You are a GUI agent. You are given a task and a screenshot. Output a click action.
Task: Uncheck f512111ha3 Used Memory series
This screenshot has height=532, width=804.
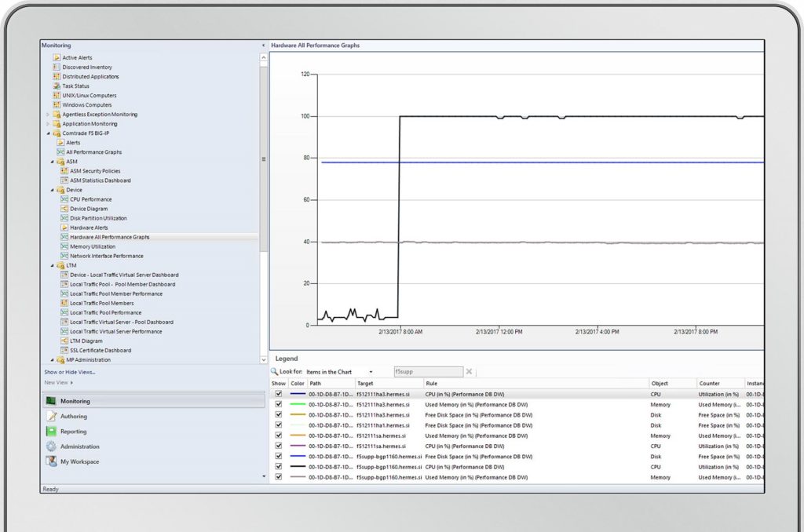279,404
